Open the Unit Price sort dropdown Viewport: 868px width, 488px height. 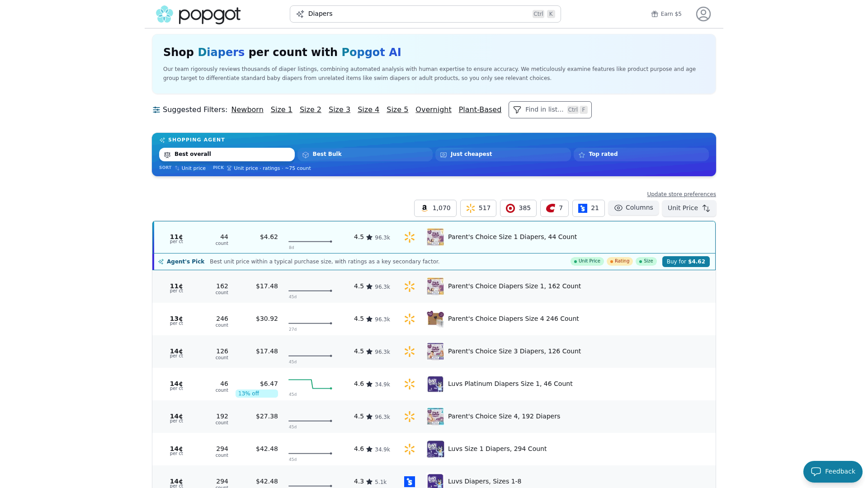[689, 208]
